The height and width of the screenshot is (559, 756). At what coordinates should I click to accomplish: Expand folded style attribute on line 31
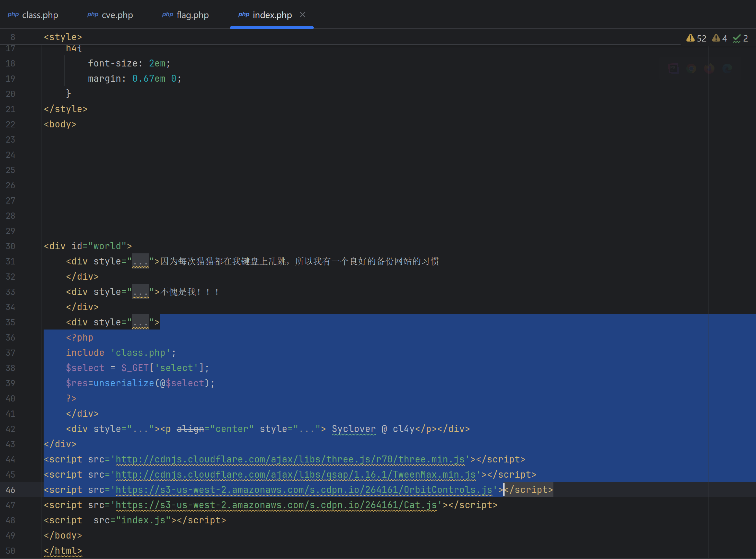pos(140,261)
